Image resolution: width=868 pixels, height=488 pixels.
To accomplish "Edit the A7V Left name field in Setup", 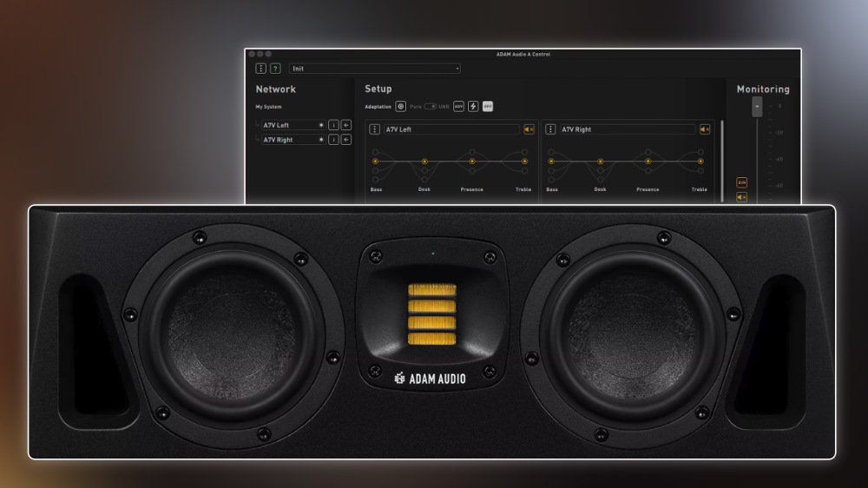I will tap(451, 129).
